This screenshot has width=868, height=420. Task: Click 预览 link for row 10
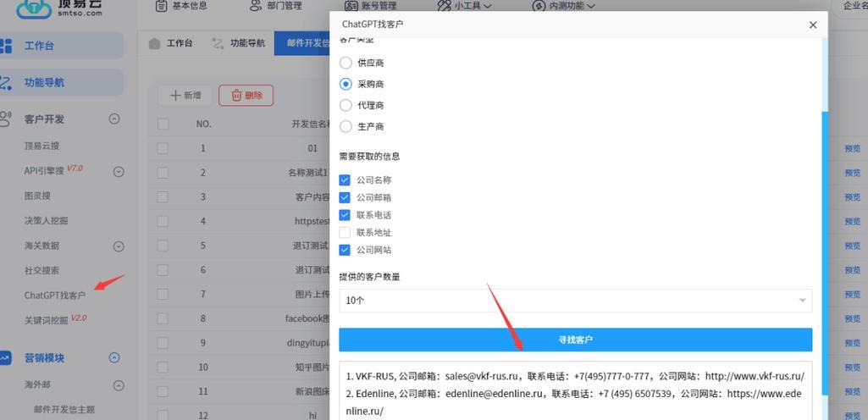(853, 367)
